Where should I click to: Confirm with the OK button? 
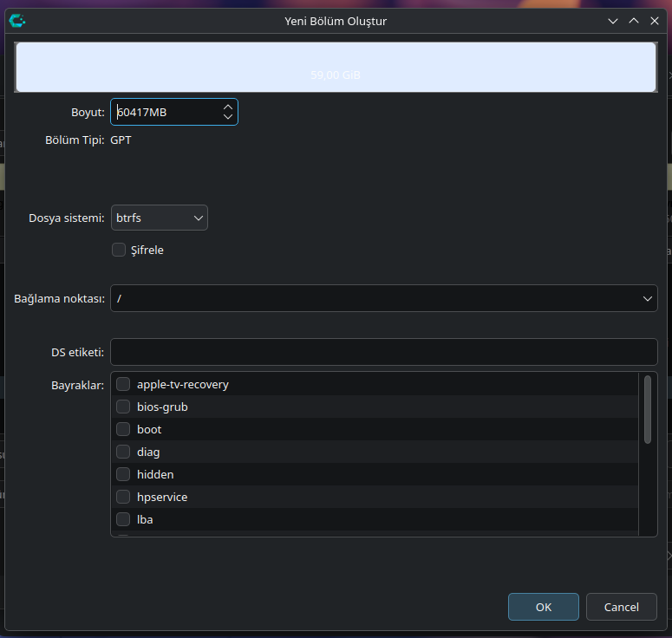pos(544,607)
